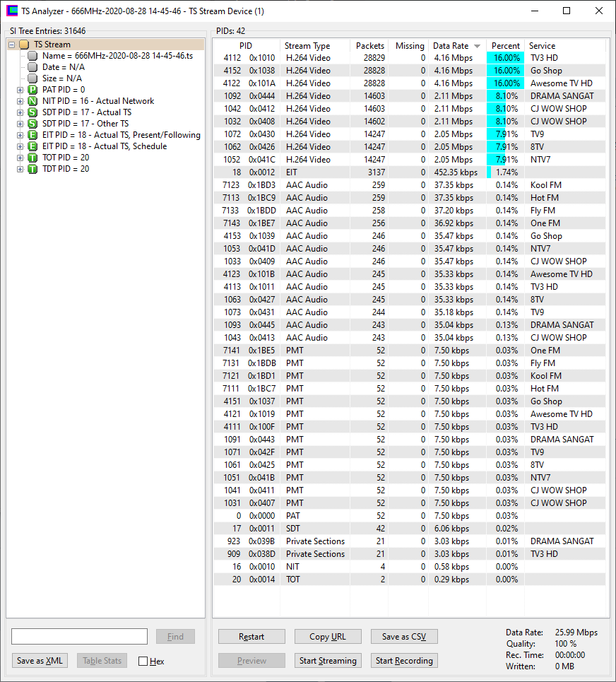616x682 pixels.
Task: Click the T icon for TOT PID
Action: [32, 158]
